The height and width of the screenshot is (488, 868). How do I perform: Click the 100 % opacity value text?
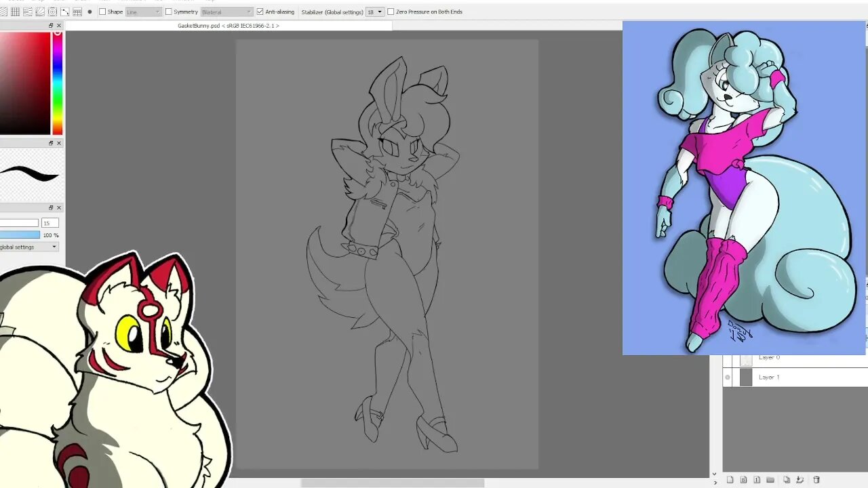click(x=51, y=235)
